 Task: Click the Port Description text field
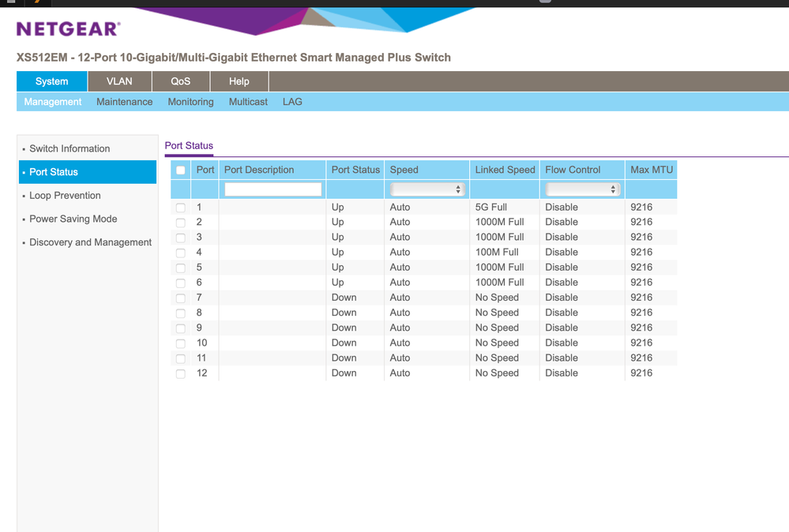click(272, 189)
